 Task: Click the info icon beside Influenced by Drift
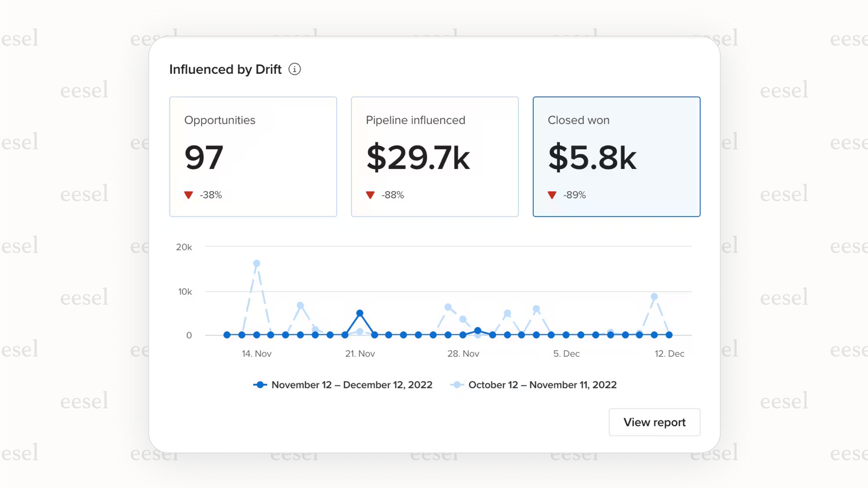(295, 69)
